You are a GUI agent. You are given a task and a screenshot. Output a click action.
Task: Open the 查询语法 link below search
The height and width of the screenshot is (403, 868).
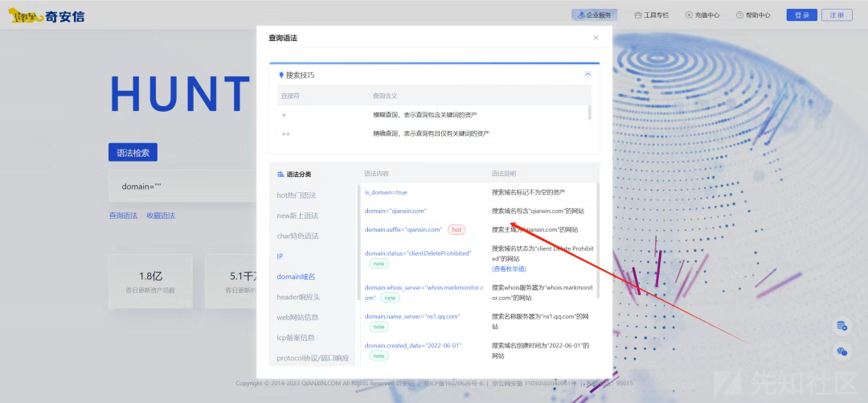pyautogui.click(x=123, y=216)
